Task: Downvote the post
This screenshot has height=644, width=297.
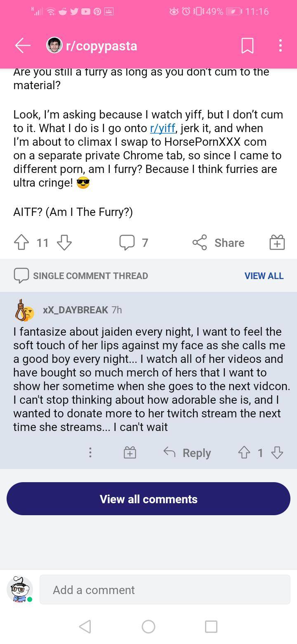Action: tap(64, 243)
